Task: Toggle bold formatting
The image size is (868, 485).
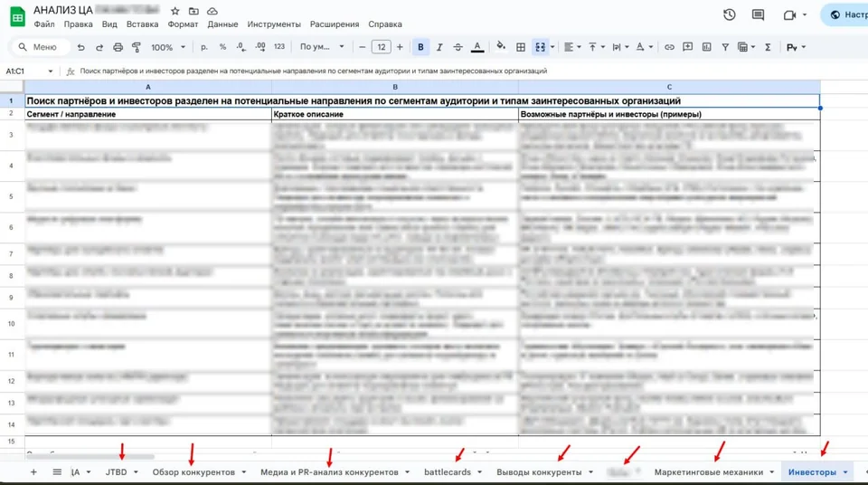Action: (420, 47)
